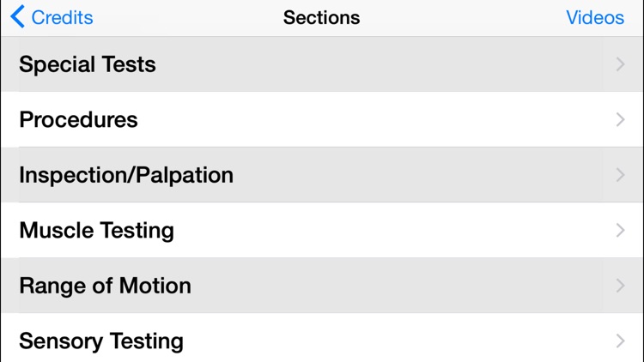Tap the blue back arrow icon
The width and height of the screenshot is (644, 362).
tap(17, 17)
